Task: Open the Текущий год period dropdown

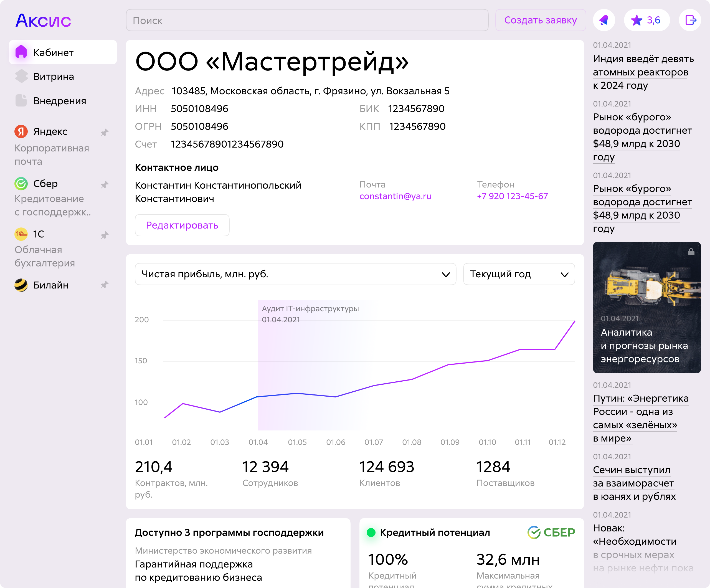Action: pos(519,274)
